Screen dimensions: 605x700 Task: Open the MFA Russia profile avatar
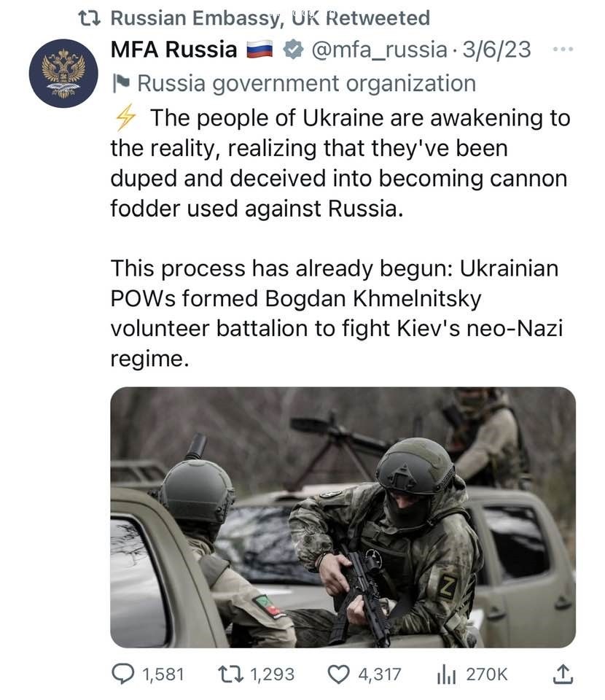point(63,74)
